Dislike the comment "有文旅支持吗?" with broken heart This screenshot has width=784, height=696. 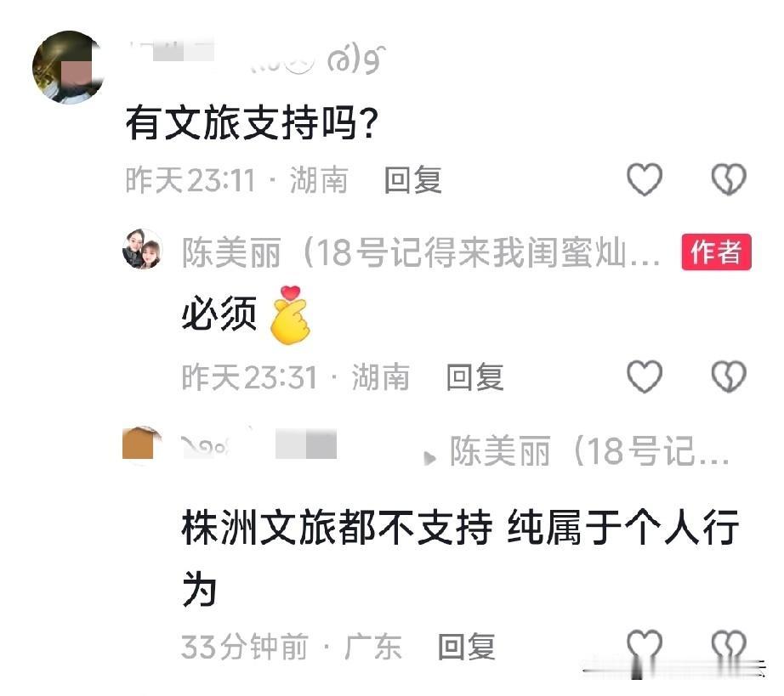(729, 178)
